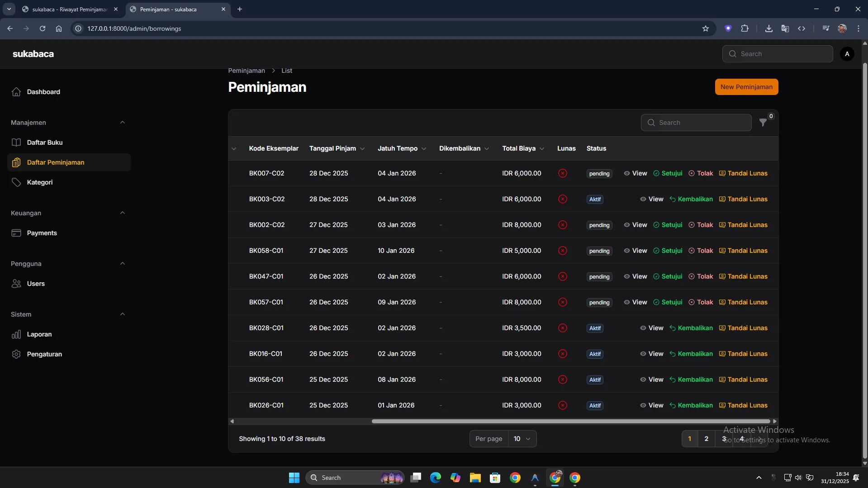
Task: Open the table filter funnel icon
Action: tap(763, 123)
